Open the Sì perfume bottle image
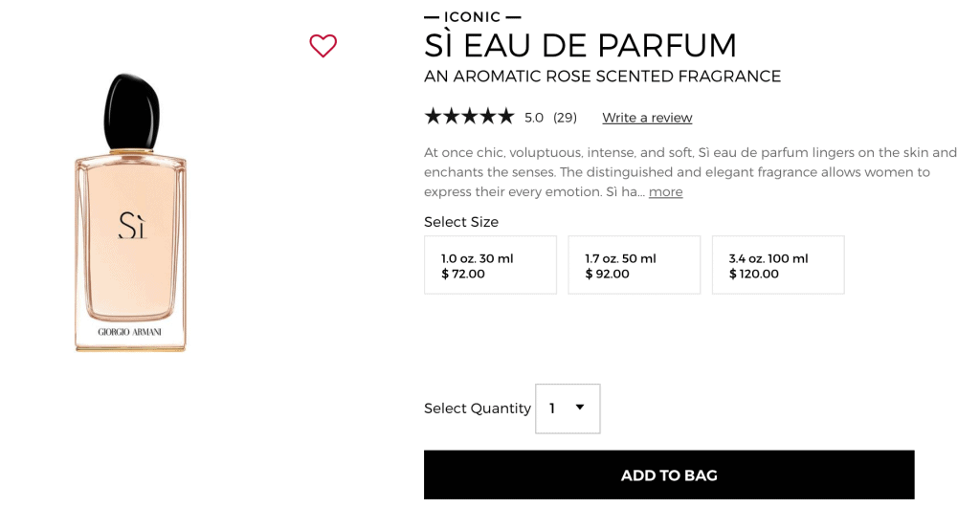The height and width of the screenshot is (508, 980). pyautogui.click(x=131, y=212)
